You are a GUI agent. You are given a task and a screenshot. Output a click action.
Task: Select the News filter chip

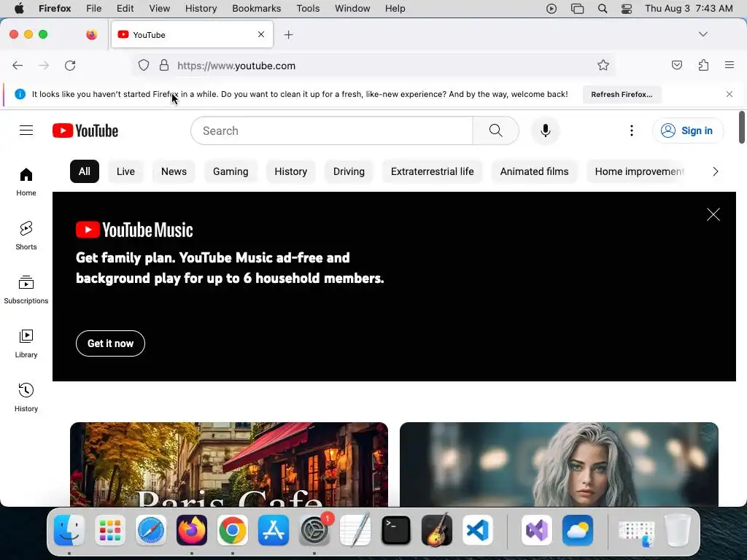tap(174, 171)
